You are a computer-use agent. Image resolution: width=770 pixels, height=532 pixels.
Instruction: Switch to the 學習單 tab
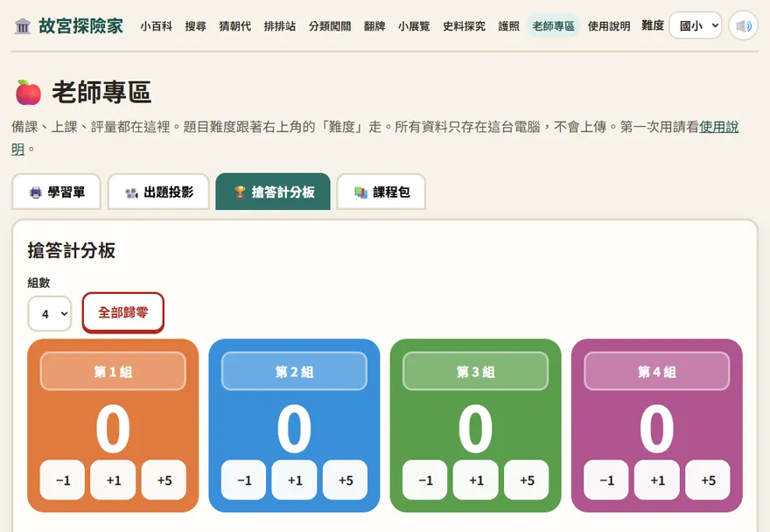(x=57, y=192)
